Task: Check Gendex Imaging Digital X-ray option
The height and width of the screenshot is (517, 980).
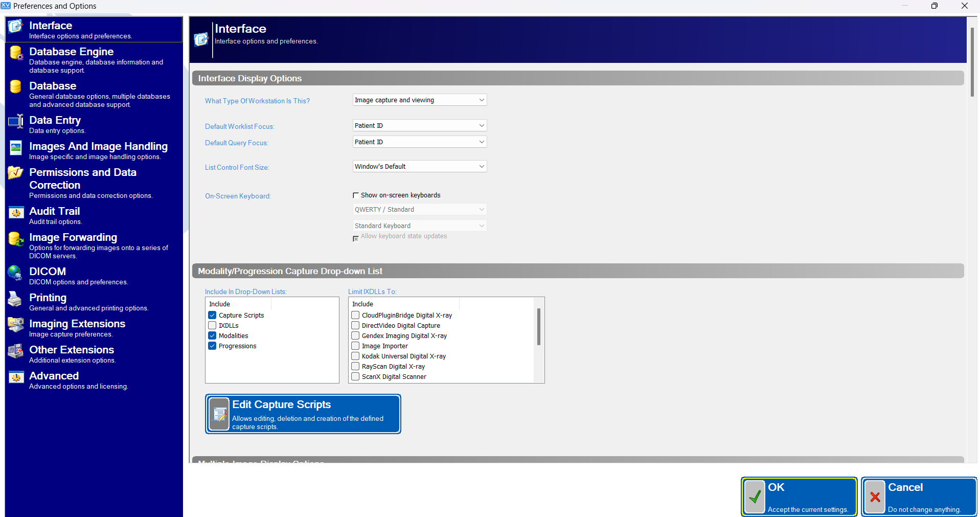Action: [355, 335]
